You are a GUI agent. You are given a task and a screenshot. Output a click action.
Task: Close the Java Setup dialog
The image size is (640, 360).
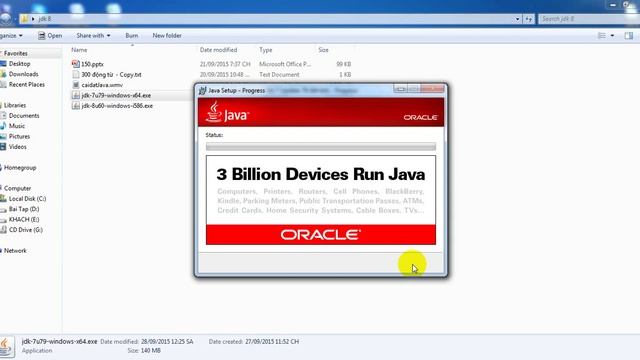tap(432, 89)
